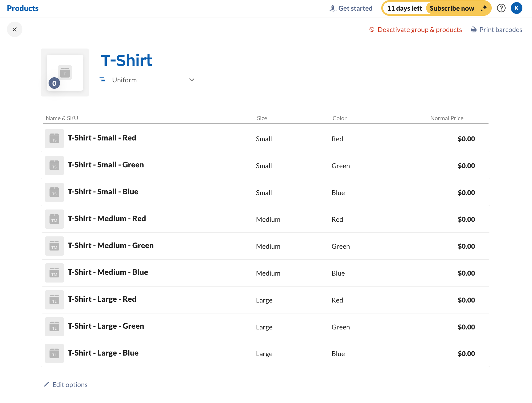Open the help question mark icon
The width and height of the screenshot is (532, 403).
pos(501,8)
